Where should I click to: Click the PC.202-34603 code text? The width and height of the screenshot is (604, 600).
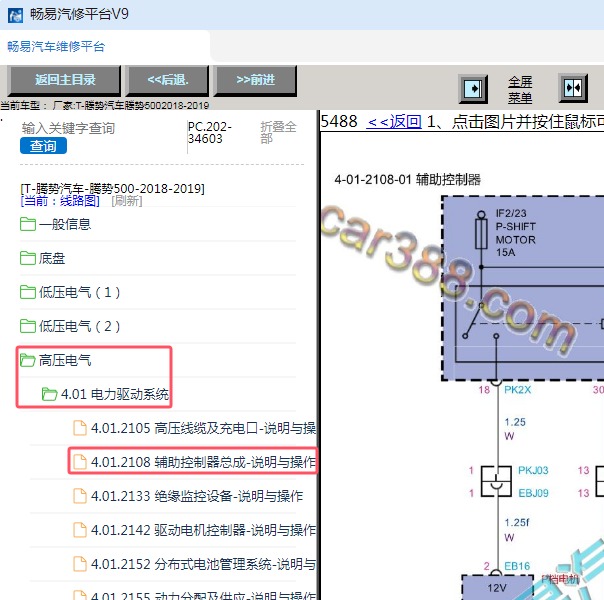pos(210,132)
